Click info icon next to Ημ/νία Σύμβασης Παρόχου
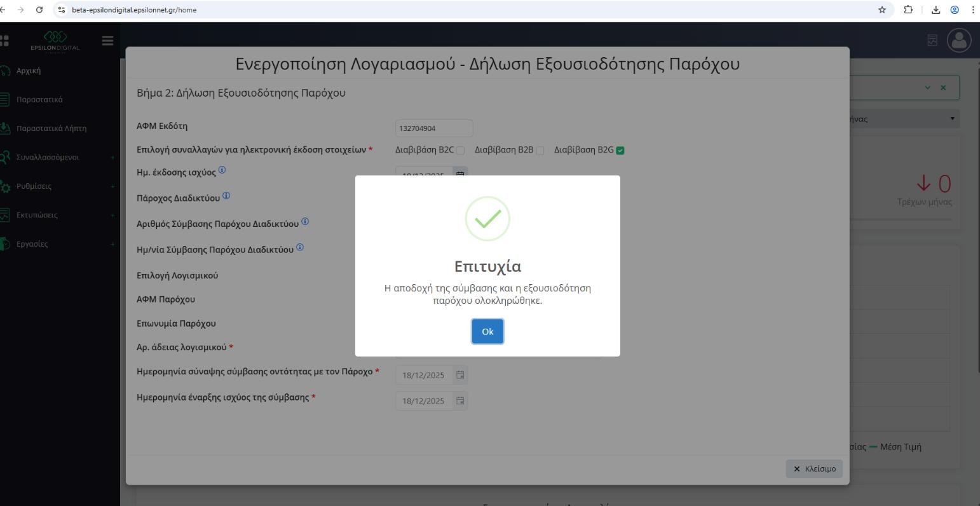Screen dimensions: 980x506 coord(300,247)
